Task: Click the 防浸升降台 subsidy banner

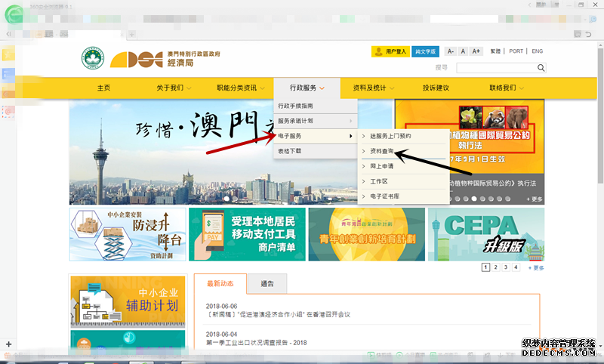Action: [x=128, y=235]
